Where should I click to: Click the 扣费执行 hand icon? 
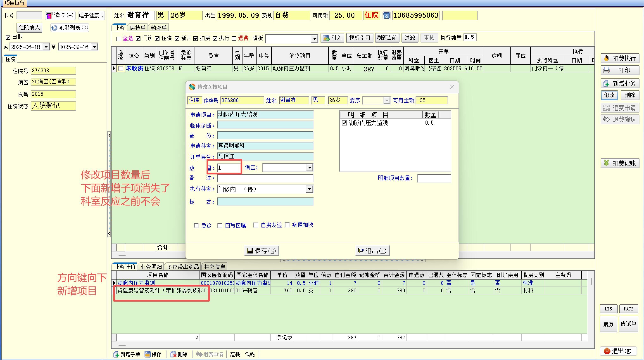click(x=606, y=58)
